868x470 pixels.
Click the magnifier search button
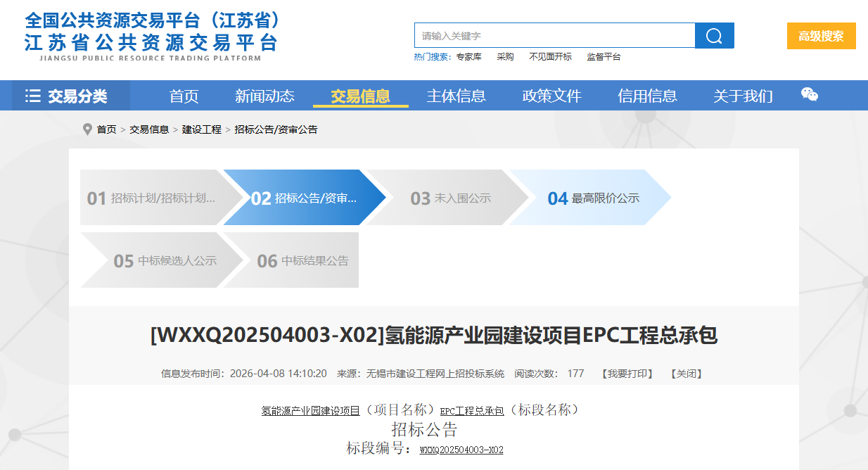pos(714,36)
